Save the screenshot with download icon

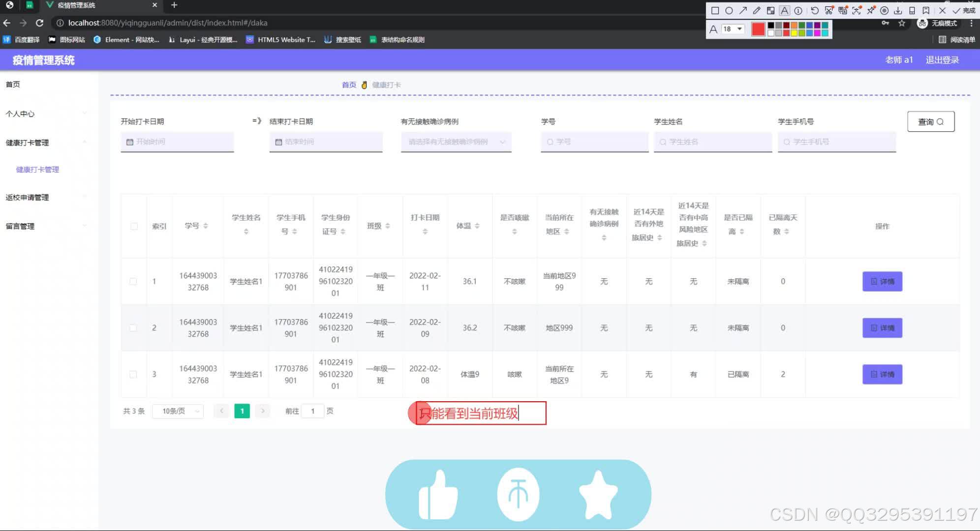click(898, 10)
